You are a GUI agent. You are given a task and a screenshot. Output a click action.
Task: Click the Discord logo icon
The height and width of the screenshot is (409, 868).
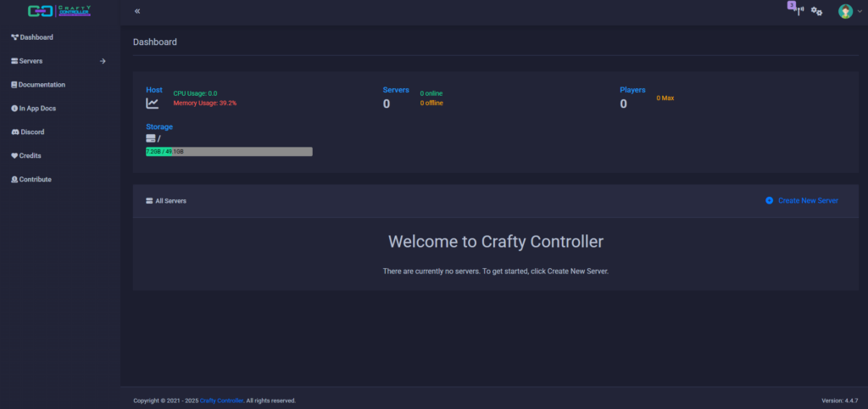[15, 132]
